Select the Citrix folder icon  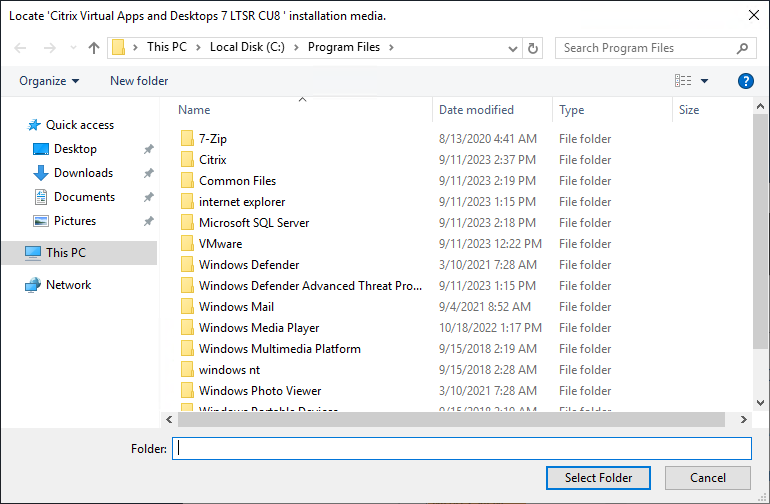pos(187,160)
